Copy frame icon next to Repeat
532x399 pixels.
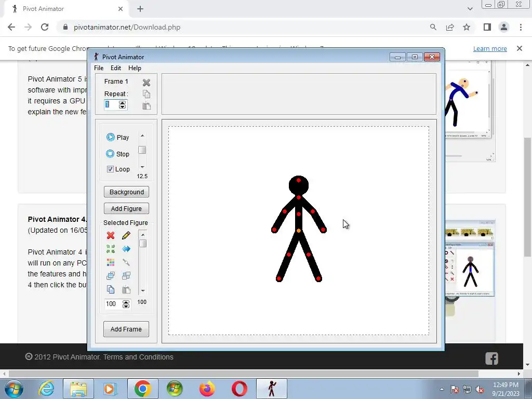(x=146, y=94)
